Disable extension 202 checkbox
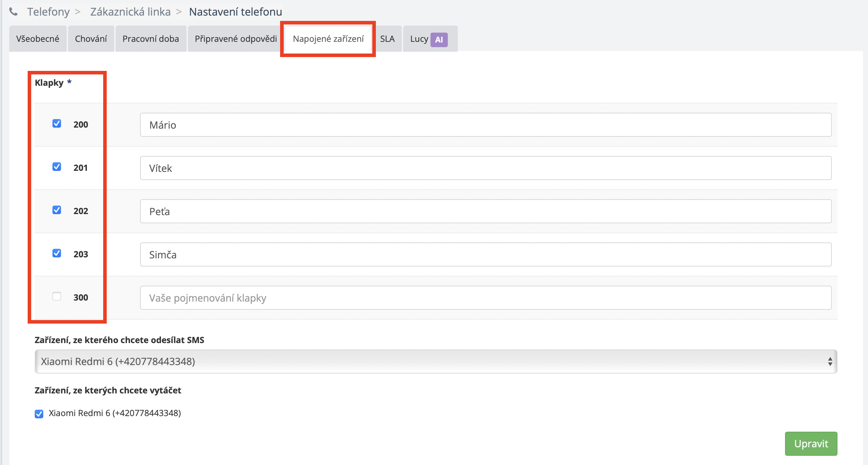Screen dimensions: 868x465 (57, 210)
